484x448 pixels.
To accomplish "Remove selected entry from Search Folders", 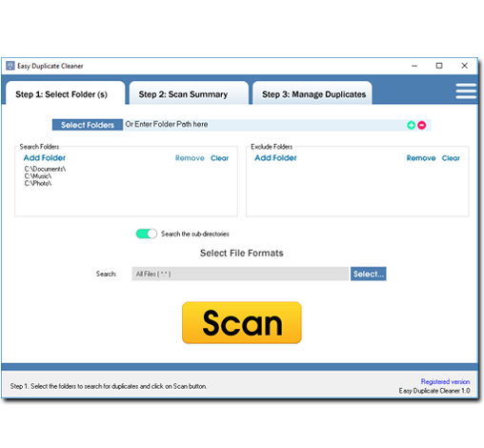I will pos(190,158).
